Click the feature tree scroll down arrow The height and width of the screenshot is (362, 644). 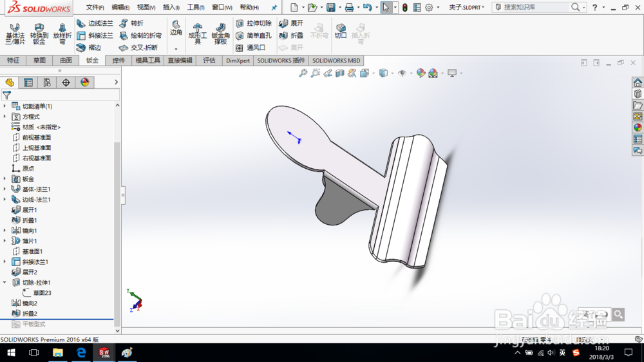pyautogui.click(x=117, y=330)
